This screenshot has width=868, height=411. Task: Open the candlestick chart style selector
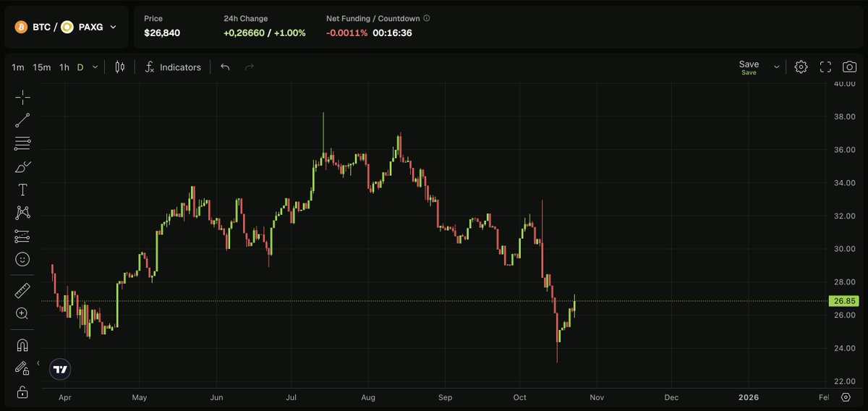120,67
